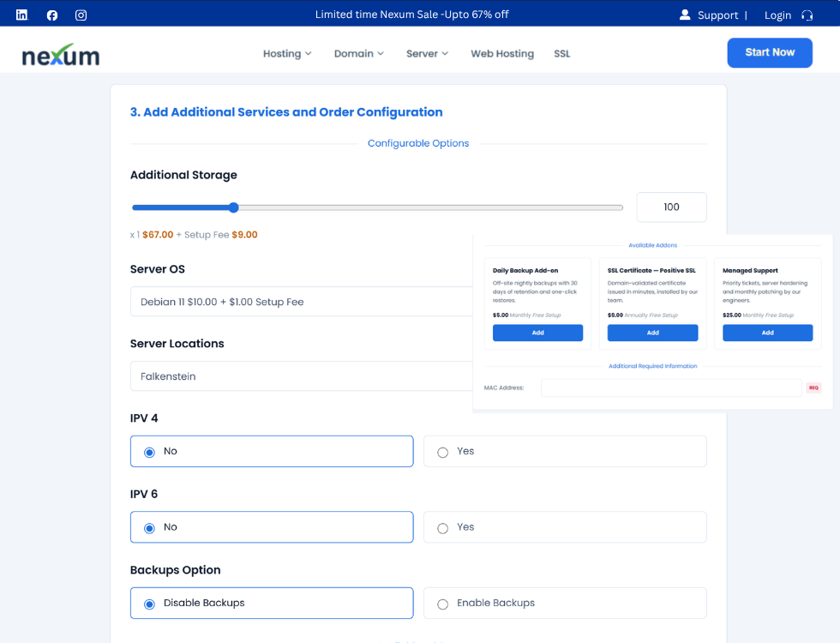Click the headset icon next to Login

(x=807, y=15)
